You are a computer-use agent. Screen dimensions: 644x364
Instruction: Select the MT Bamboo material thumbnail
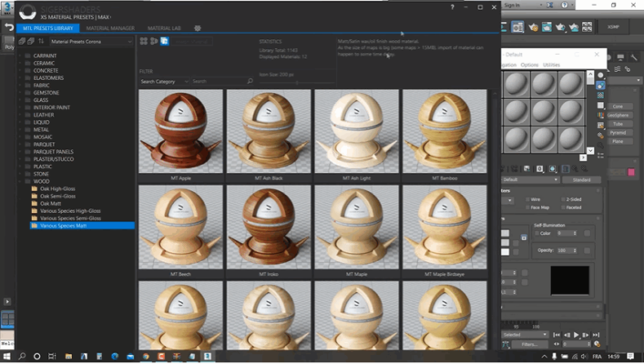click(x=445, y=131)
